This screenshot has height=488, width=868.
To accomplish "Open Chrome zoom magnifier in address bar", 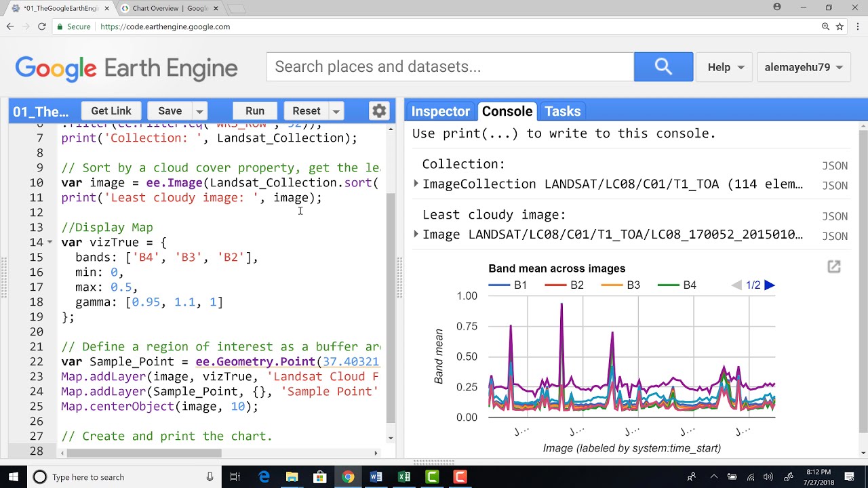I will click(x=825, y=26).
